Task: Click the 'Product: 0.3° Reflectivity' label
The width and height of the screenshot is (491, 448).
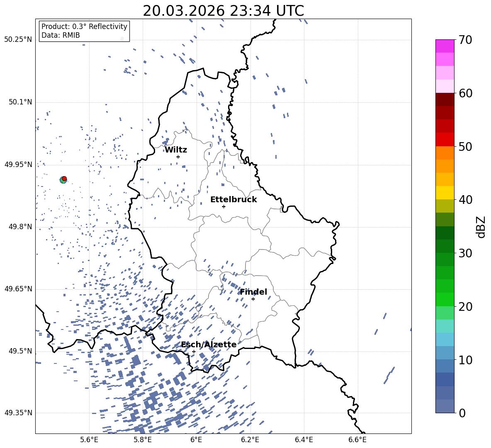Action: pyautogui.click(x=84, y=27)
